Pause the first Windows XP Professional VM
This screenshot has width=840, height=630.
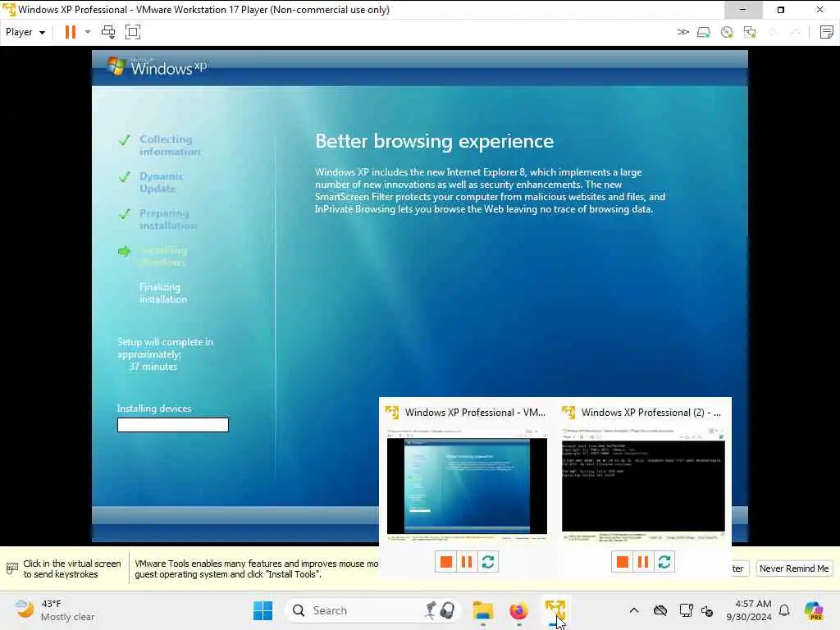point(467,561)
